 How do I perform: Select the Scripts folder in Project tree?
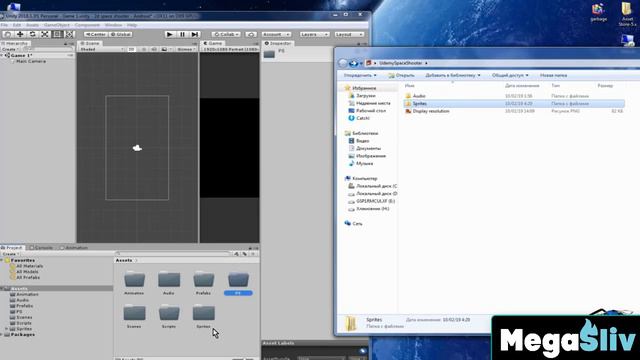(24, 323)
